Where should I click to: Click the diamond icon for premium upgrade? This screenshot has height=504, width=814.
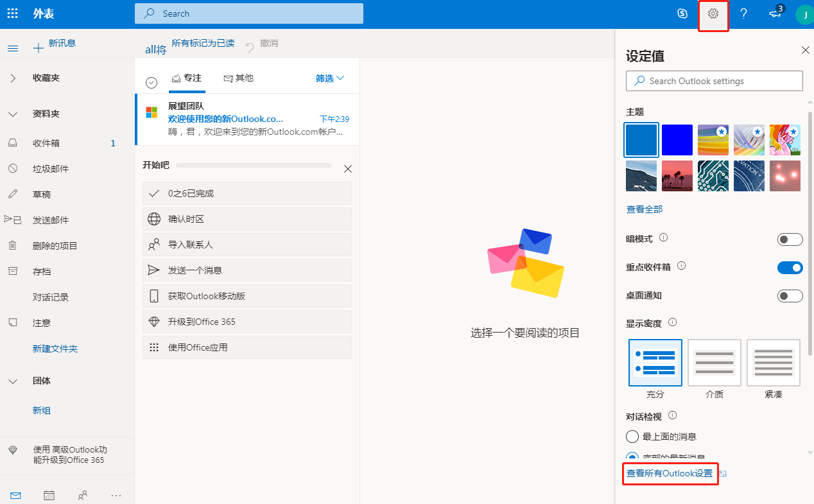pos(13,450)
